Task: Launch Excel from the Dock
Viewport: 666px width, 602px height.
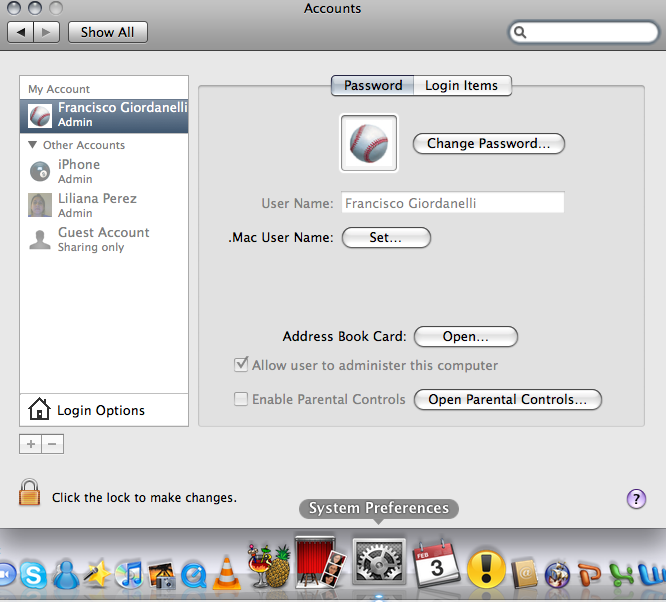Action: pyautogui.click(x=621, y=575)
